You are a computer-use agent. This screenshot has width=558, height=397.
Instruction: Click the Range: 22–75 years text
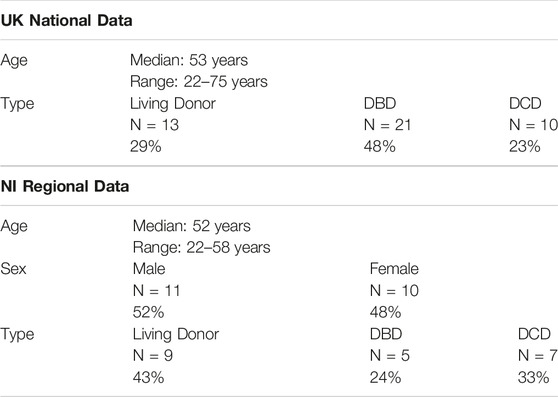click(199, 82)
